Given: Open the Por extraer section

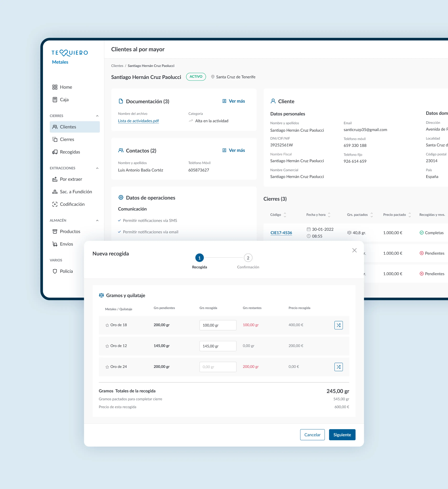Looking at the screenshot, I should click(71, 179).
